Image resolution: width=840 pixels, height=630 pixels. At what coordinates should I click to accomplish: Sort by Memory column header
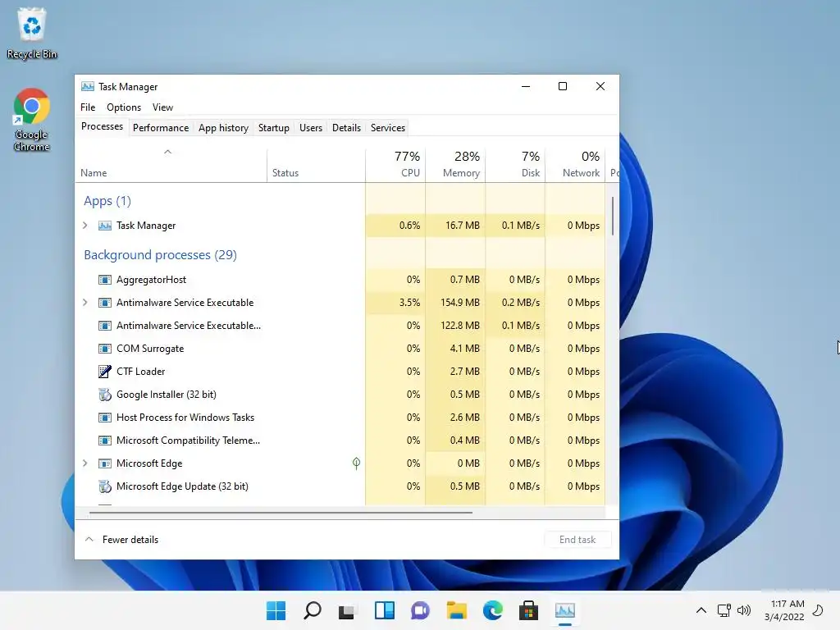pyautogui.click(x=455, y=166)
